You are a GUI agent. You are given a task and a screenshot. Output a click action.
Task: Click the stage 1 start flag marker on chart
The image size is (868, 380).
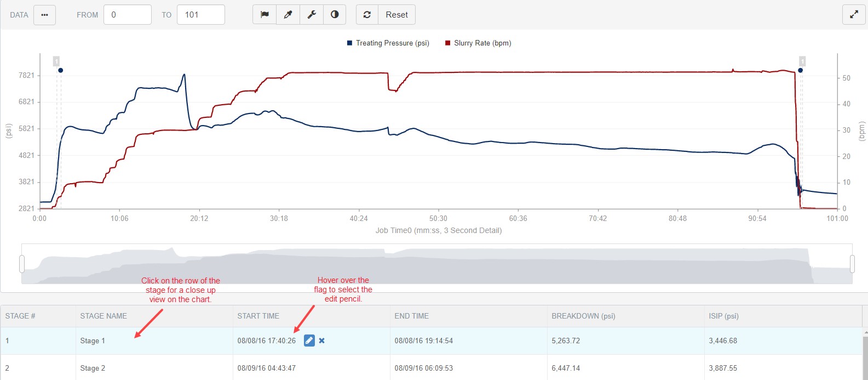pos(56,61)
